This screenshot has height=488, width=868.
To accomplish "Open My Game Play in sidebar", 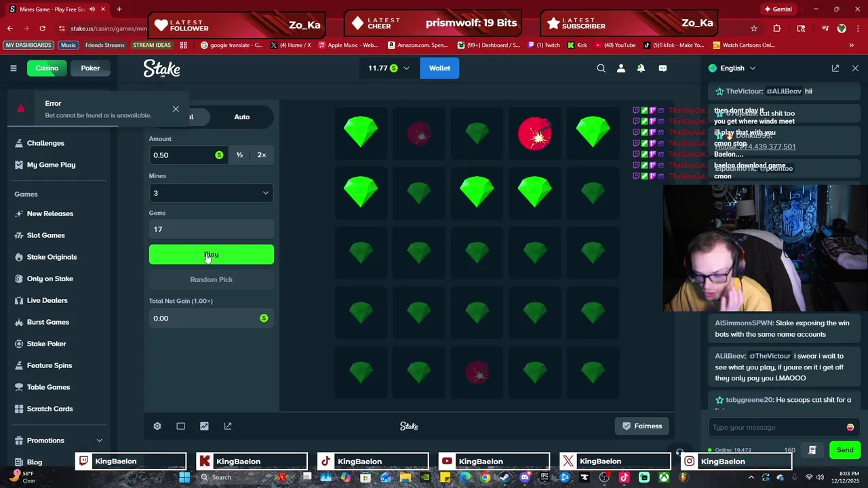I will tap(51, 165).
